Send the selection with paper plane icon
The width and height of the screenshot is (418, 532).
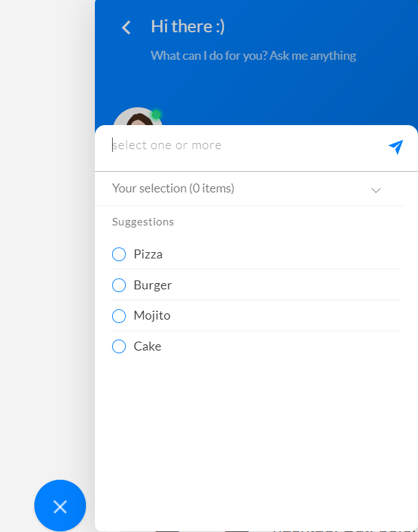(395, 147)
